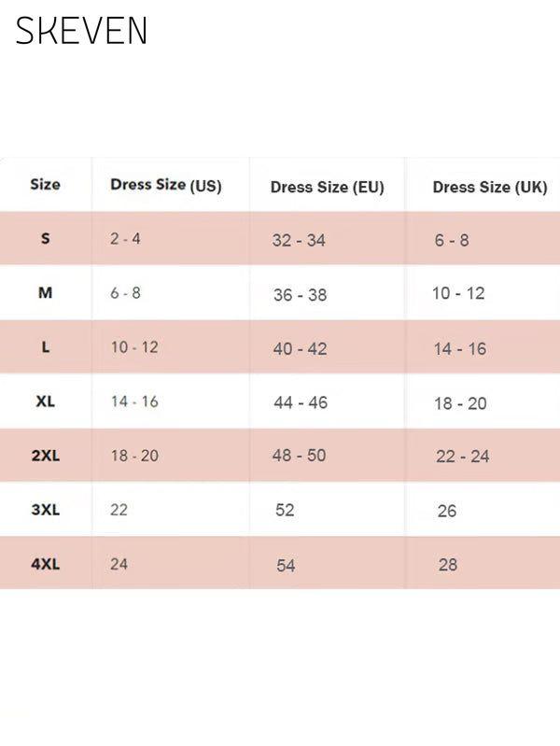This screenshot has width=560, height=746.
Task: Click the SKEVEN brand logo
Action: [x=81, y=31]
